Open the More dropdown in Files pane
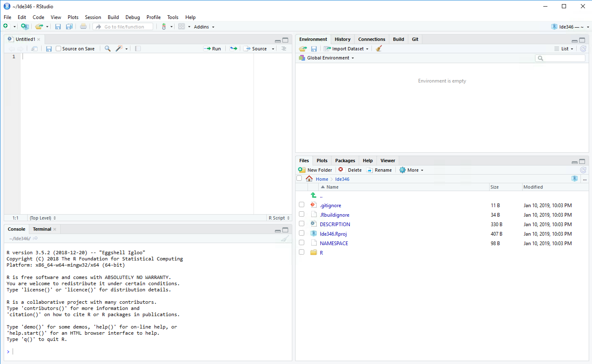This screenshot has width=592, height=364. (x=411, y=170)
